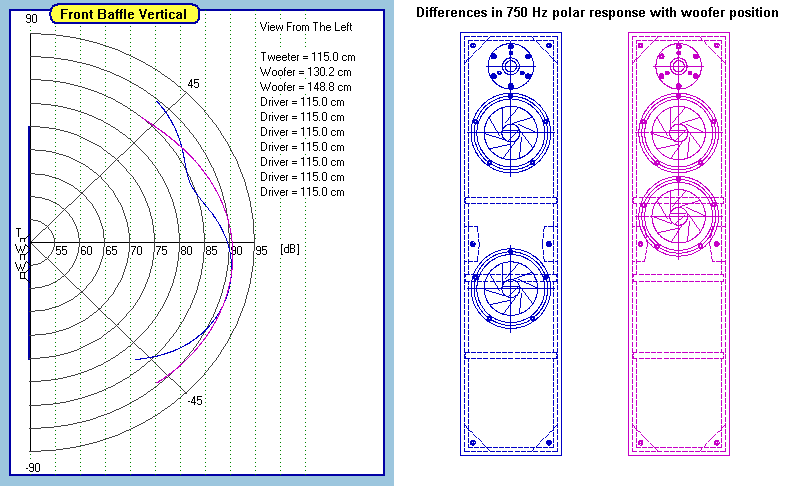Click the blue speaker's tweeter driver
The image size is (800, 486).
click(511, 67)
